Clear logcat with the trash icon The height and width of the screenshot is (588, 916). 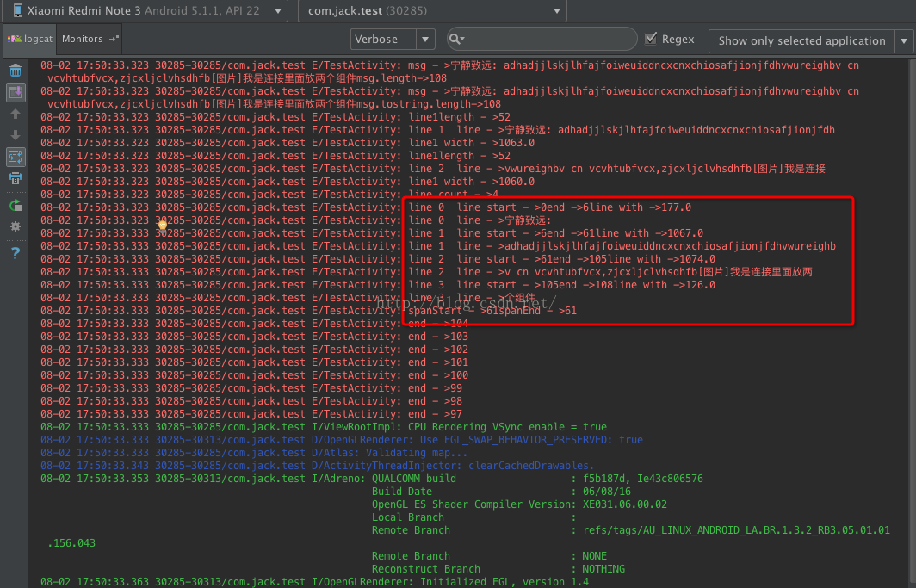coord(15,71)
